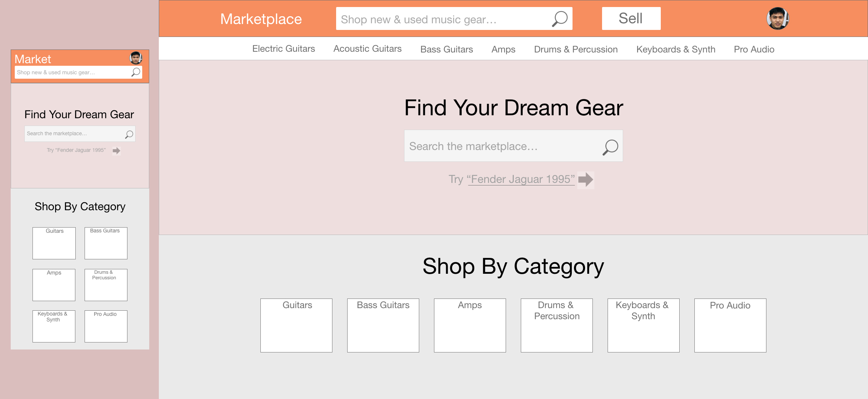This screenshot has height=399, width=868.
Task: Click the arrow next to desktop Fender Jaguar suggestion
Action: click(x=586, y=180)
